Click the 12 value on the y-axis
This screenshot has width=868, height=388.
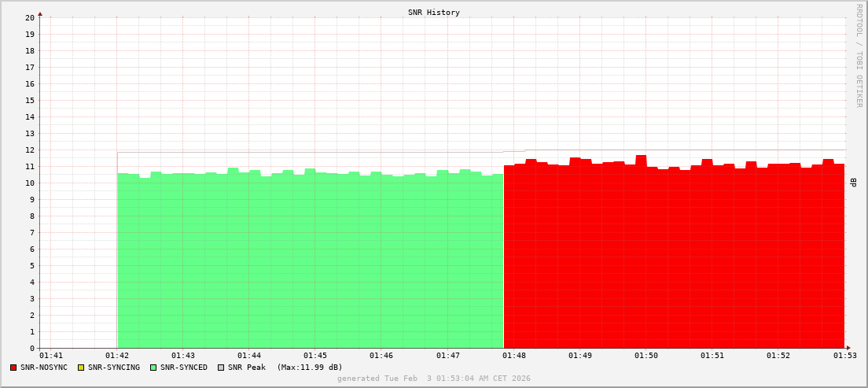pos(30,150)
